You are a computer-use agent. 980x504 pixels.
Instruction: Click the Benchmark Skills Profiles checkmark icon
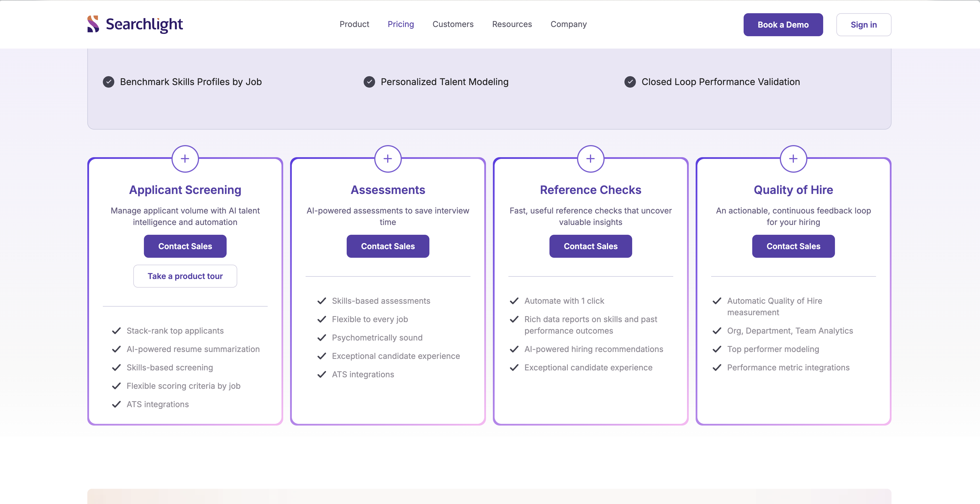coord(109,82)
